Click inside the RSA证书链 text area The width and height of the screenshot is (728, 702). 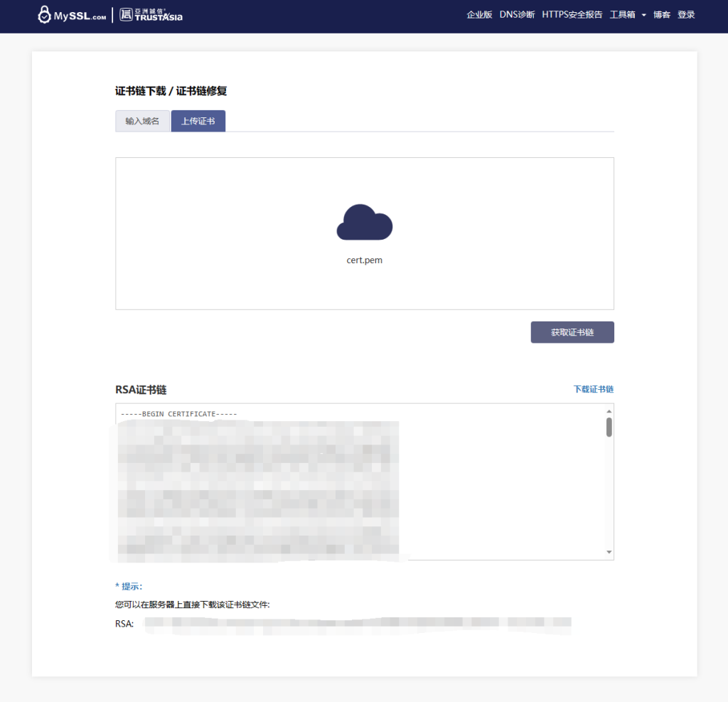pyautogui.click(x=498, y=484)
